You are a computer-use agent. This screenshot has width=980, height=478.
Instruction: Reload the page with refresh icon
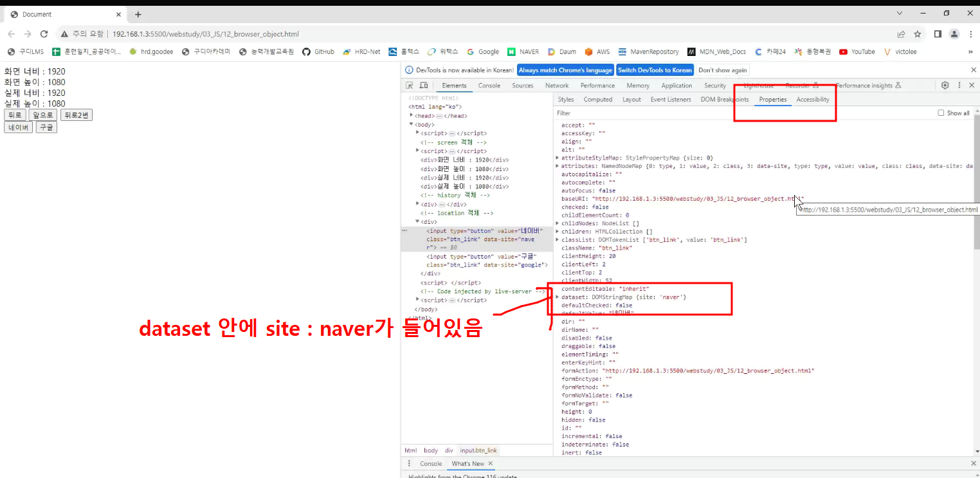point(44,34)
